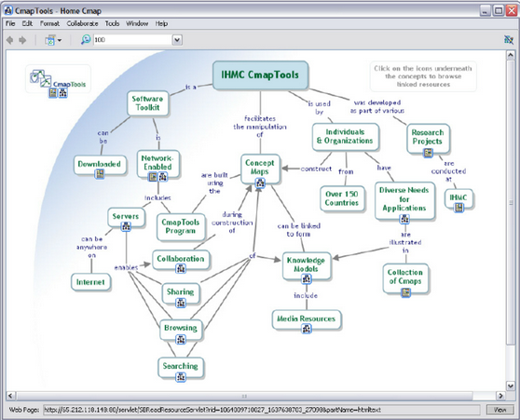The image size is (520, 420).
Task: Click the resource icon under Collection of Cmaps
Action: [405, 292]
